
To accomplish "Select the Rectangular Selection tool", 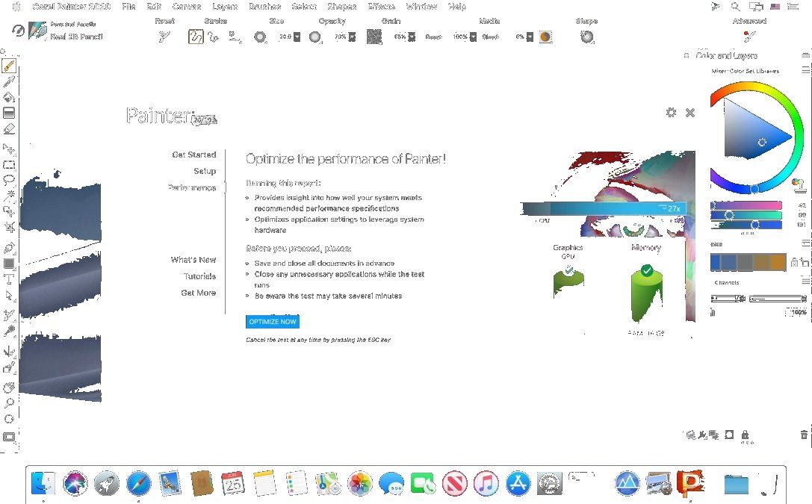I will click(x=9, y=165).
